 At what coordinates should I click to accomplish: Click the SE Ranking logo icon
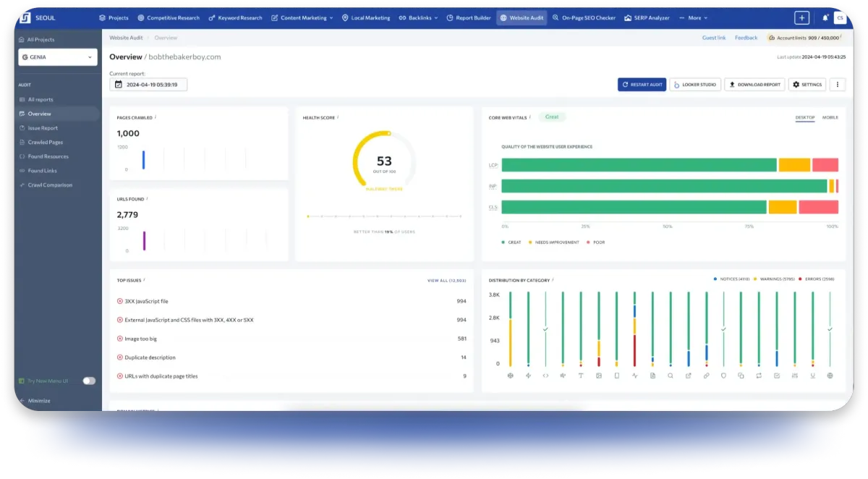(25, 17)
